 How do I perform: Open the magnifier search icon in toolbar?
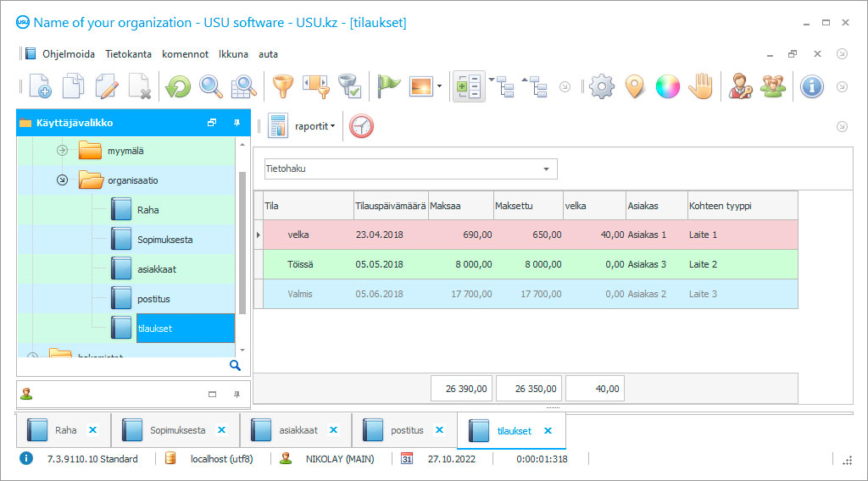(210, 86)
